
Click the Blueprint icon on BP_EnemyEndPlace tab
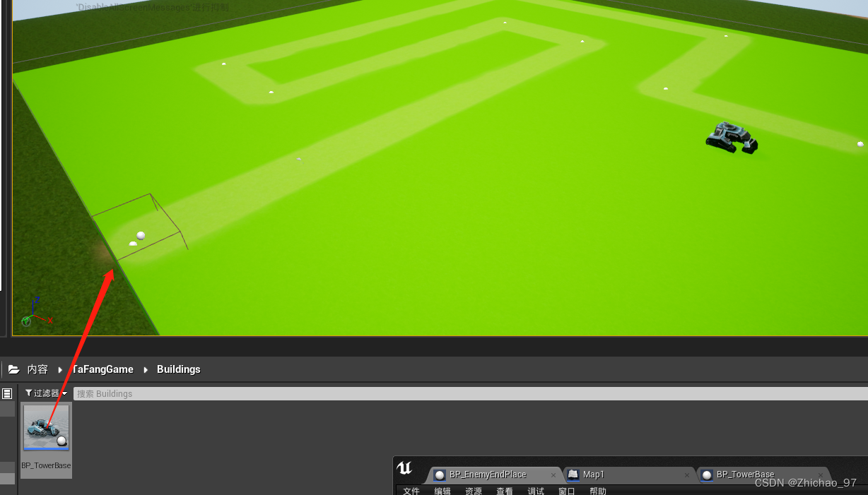coord(440,475)
